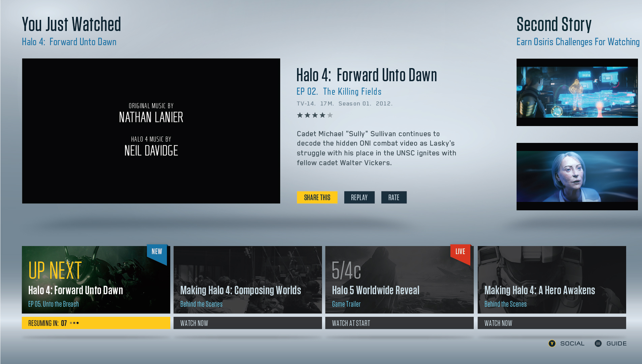Click the LIVE badge on Halo 5 reveal card
This screenshot has width=642, height=364.
point(460,254)
